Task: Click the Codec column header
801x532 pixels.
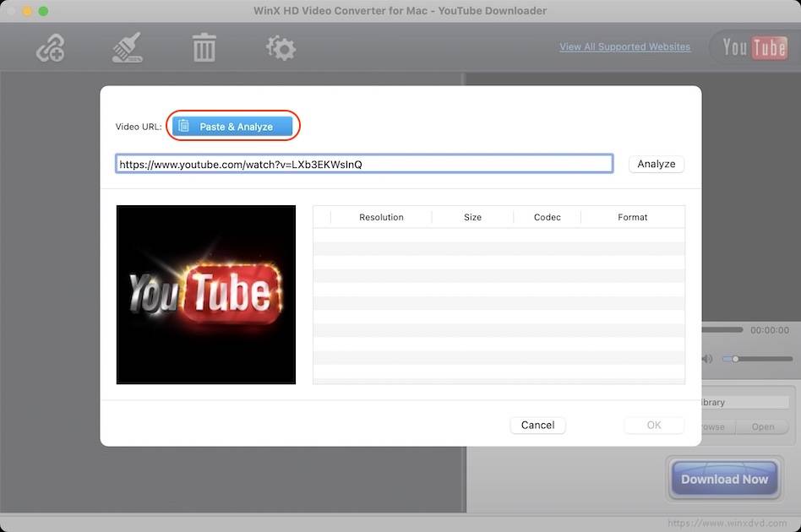Action: click(548, 217)
